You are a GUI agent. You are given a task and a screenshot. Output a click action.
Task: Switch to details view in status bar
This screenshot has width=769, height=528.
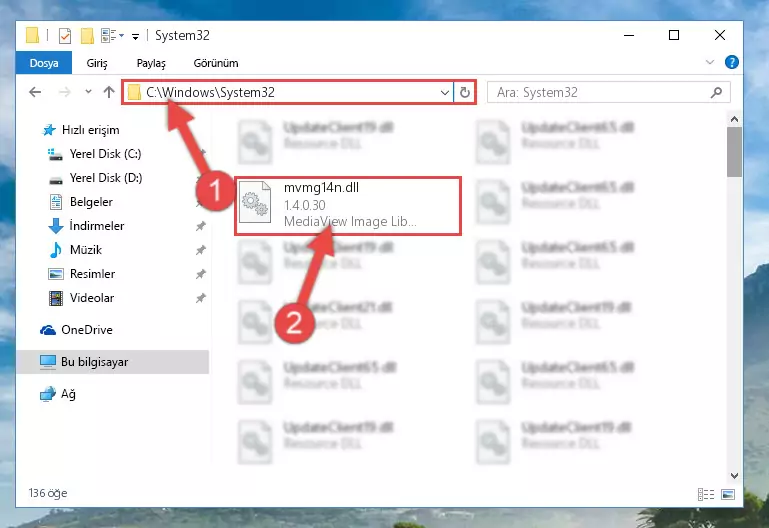coord(706,495)
